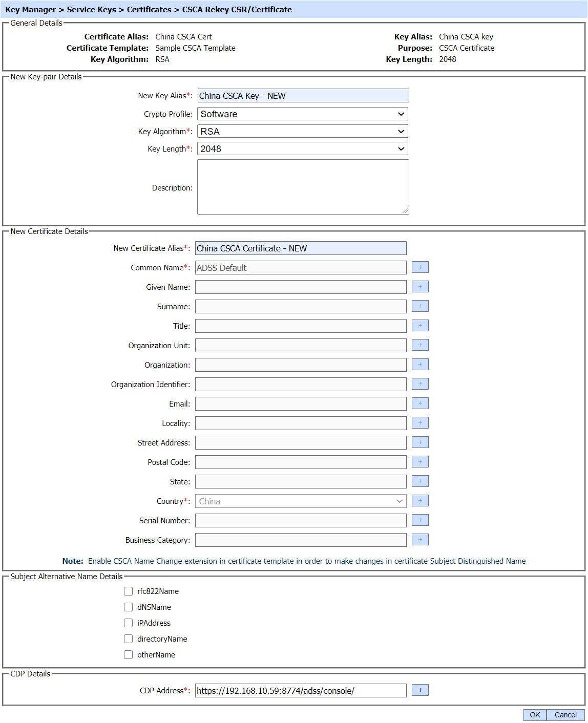The width and height of the screenshot is (588, 723).
Task: Click the plus icon next to Common Name
Action: coord(420,267)
